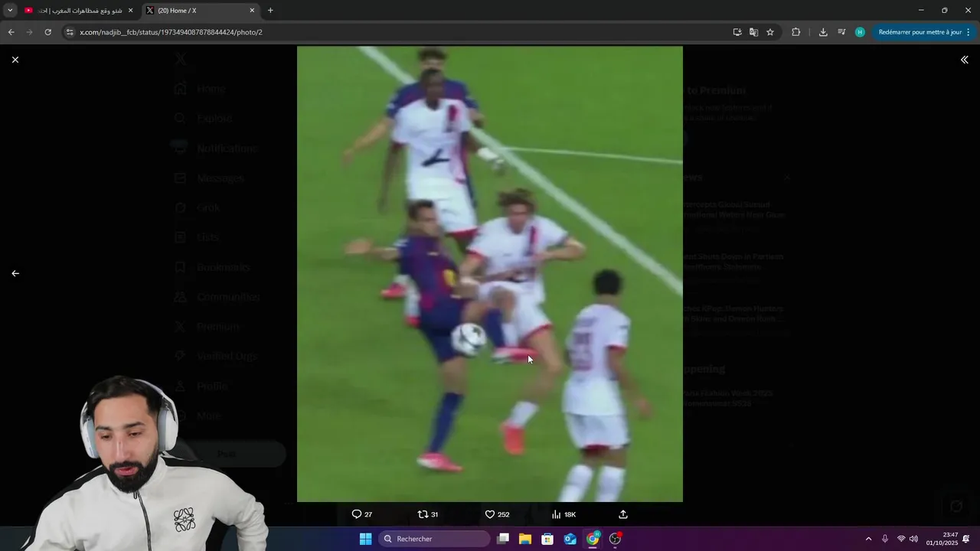Open Outlook from the taskbar
Screen dimensions: 980x551
click(x=570, y=539)
